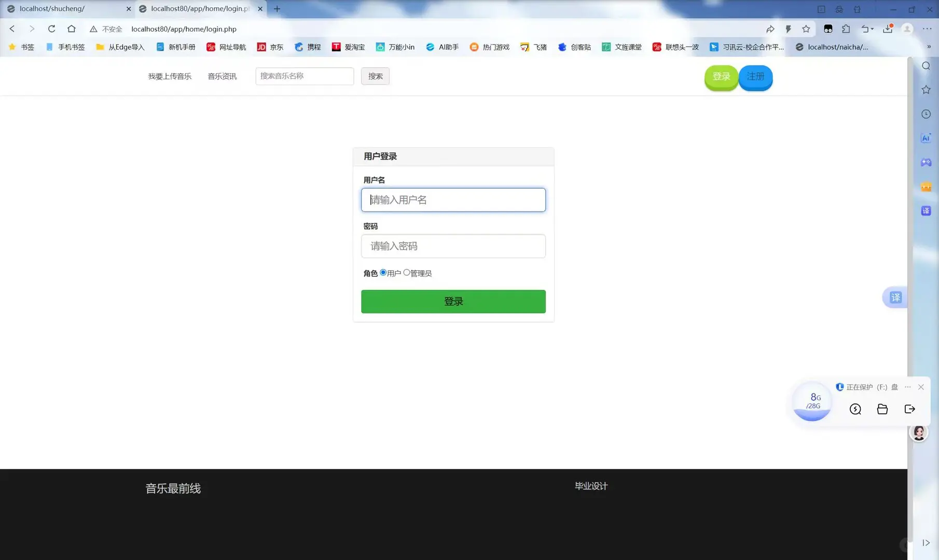The image size is (939, 560).
Task: Open a new browser tab
Action: click(277, 9)
